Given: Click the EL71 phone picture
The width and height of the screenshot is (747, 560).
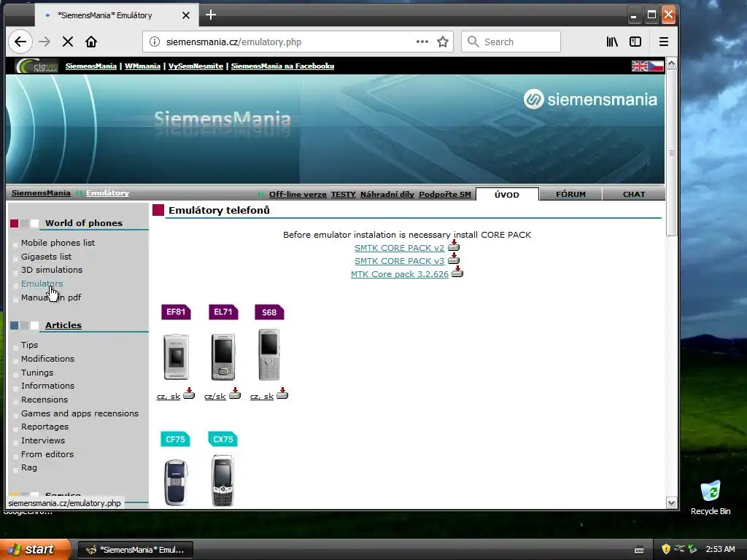Looking at the screenshot, I should [x=223, y=357].
